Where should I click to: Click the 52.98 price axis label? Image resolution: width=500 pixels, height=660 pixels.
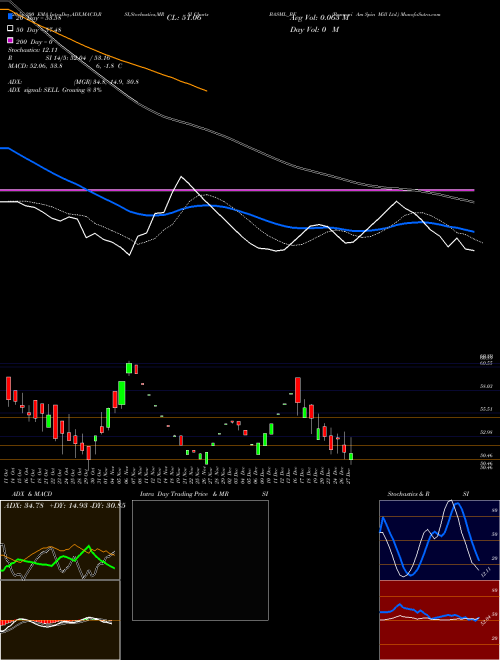tap(486, 432)
